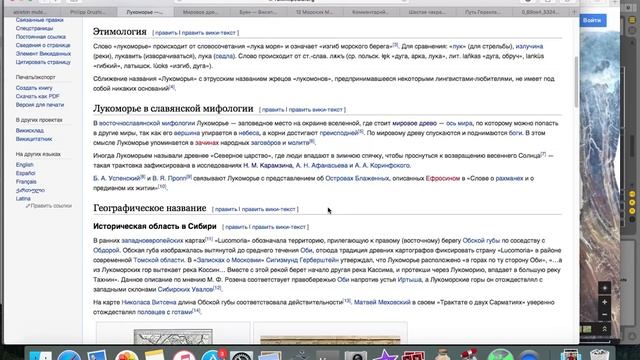Open 'Постоянная ссылка' sidebar link

[x=40, y=37]
